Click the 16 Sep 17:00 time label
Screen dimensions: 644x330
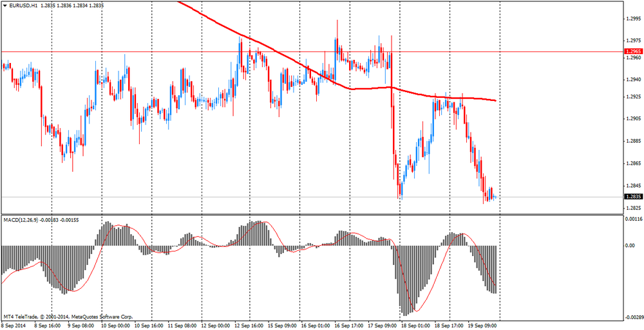tap(349, 326)
